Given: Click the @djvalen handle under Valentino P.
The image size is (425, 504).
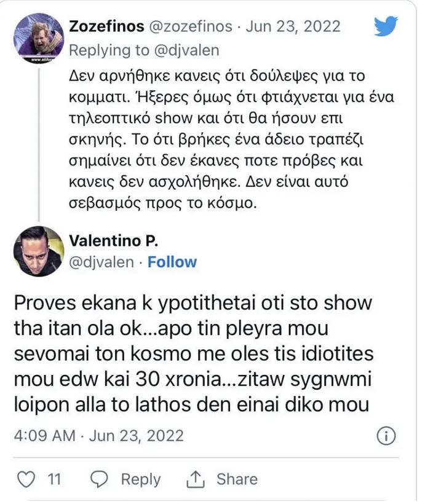Looking at the screenshot, I should click(x=98, y=262).
